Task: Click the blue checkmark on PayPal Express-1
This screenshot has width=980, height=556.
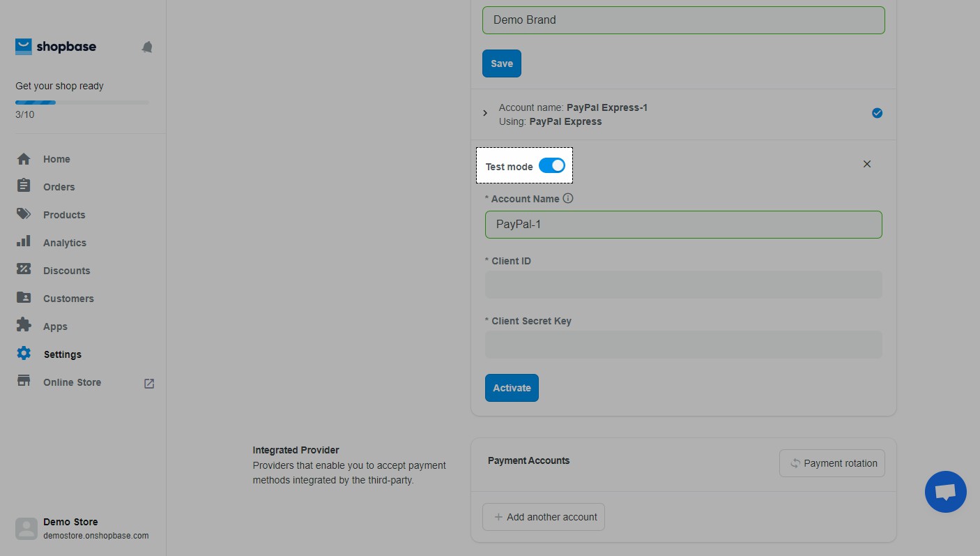Action: [x=877, y=113]
